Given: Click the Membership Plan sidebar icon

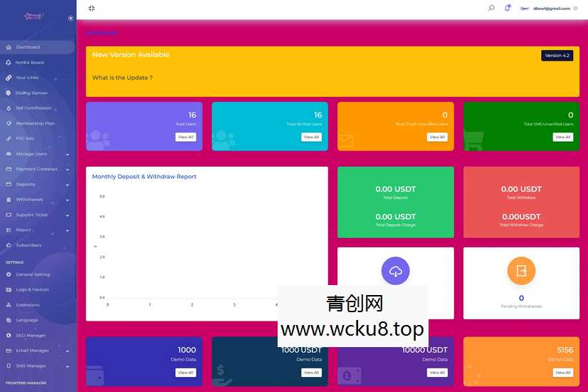Looking at the screenshot, I should (x=9, y=123).
